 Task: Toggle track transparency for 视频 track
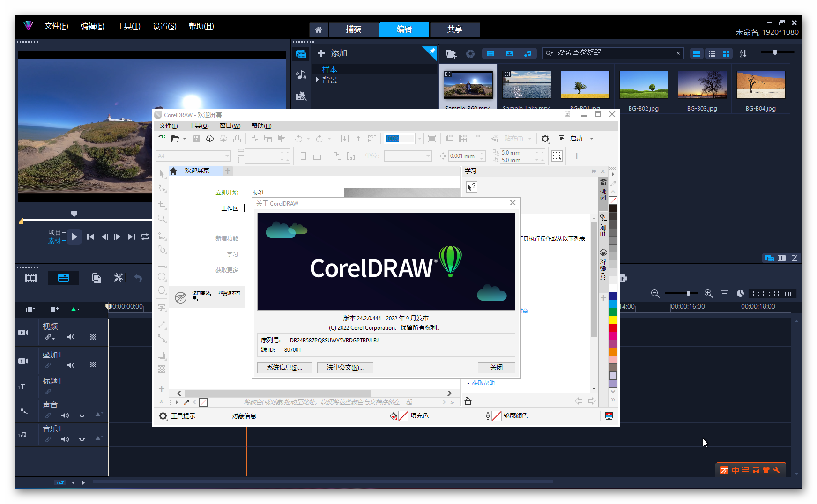click(x=93, y=337)
